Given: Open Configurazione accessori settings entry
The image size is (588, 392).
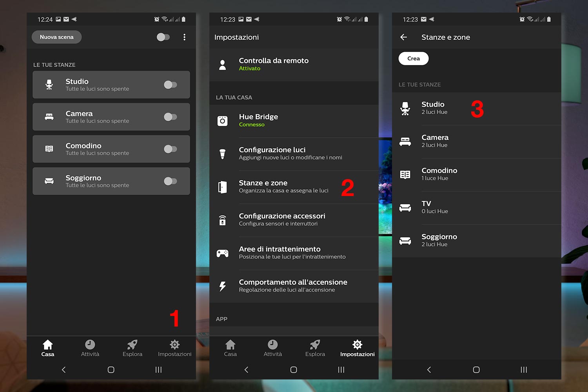Looking at the screenshot, I should pyautogui.click(x=294, y=220).
